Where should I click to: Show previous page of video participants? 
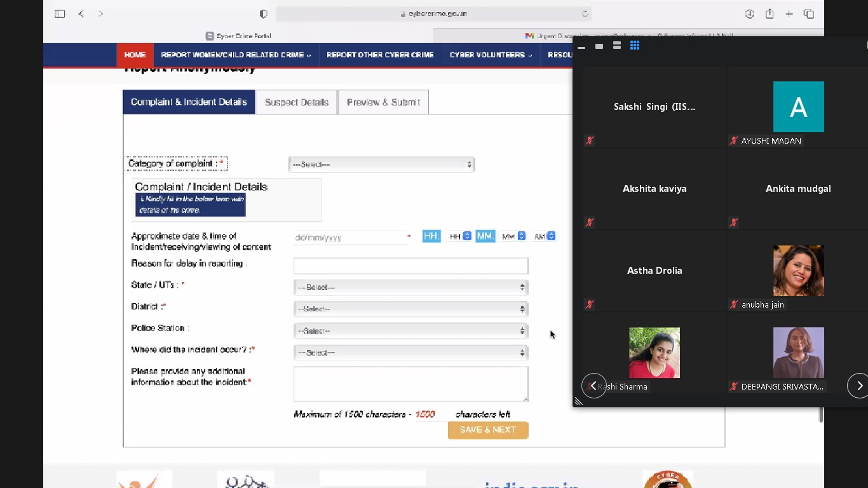(593, 386)
